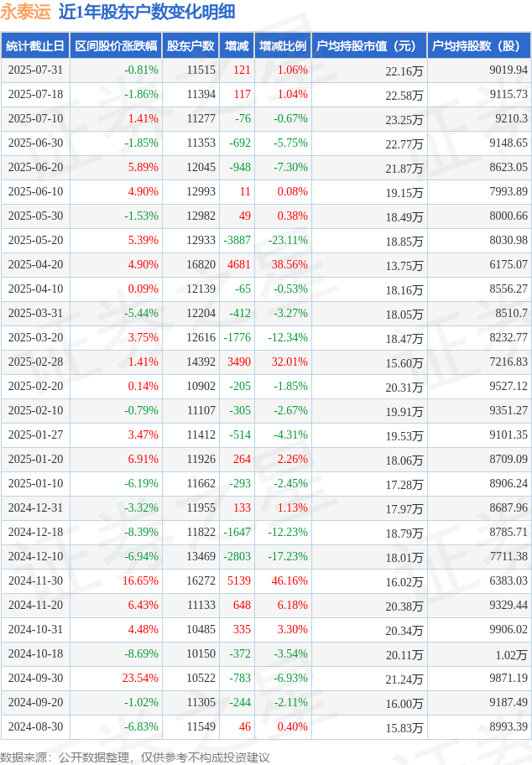
Task: Click the 增减比例 column header
Action: (x=283, y=46)
